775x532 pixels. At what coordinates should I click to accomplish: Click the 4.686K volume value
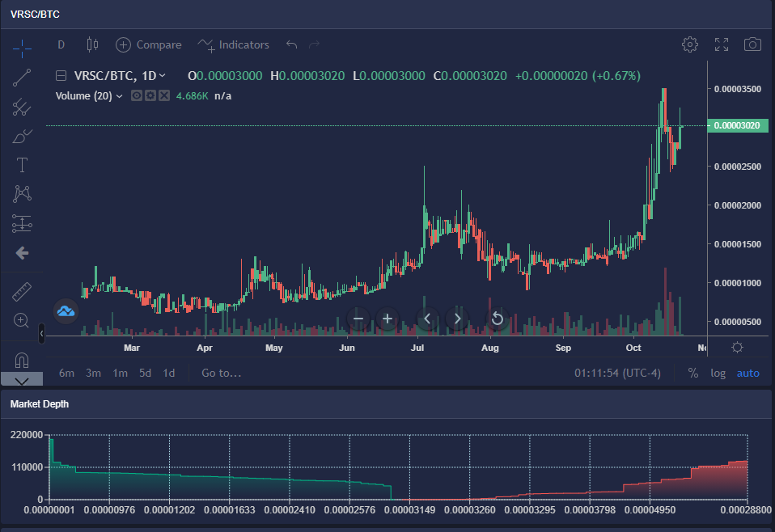click(193, 96)
